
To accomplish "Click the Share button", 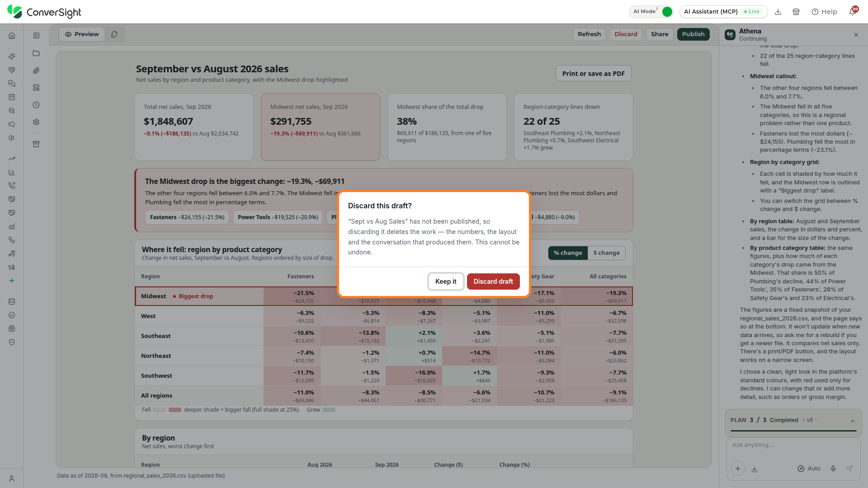I will [660, 34].
